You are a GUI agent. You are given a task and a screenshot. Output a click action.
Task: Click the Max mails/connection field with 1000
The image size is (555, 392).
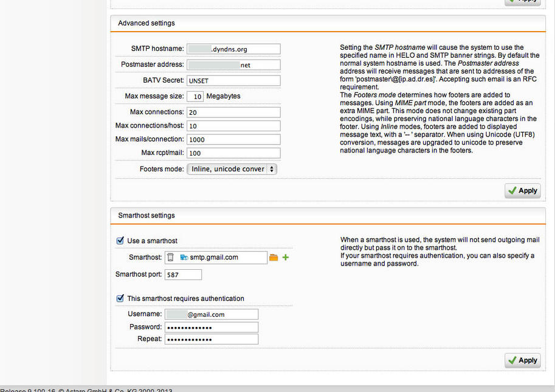(233, 139)
